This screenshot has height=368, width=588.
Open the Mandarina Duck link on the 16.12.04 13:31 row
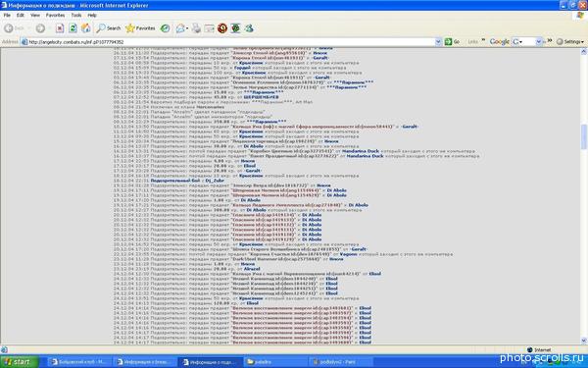click(360, 151)
